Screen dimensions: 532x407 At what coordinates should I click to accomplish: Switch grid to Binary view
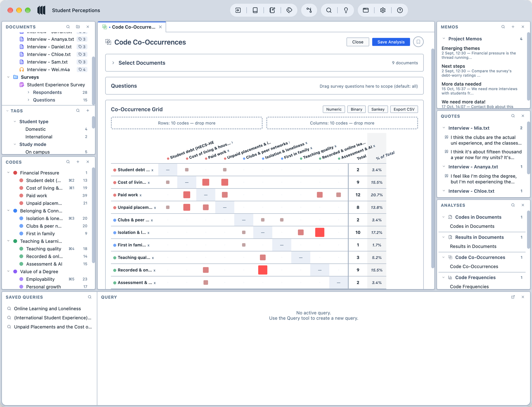[356, 109]
